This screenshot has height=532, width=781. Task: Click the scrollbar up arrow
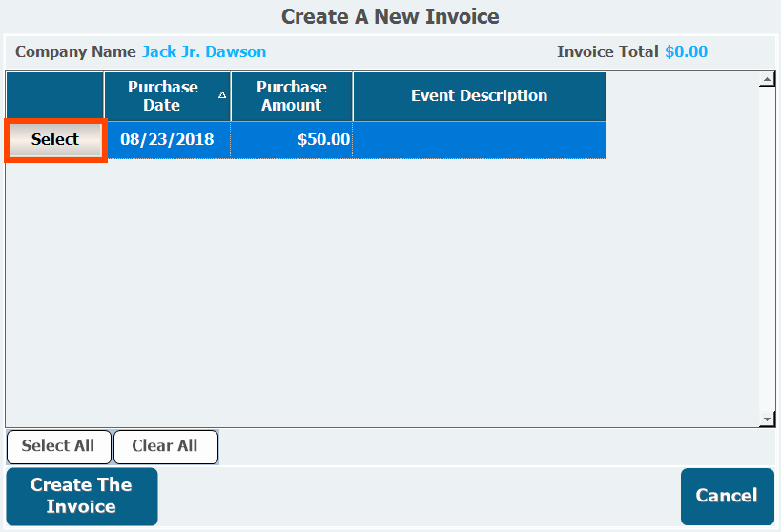[767, 80]
